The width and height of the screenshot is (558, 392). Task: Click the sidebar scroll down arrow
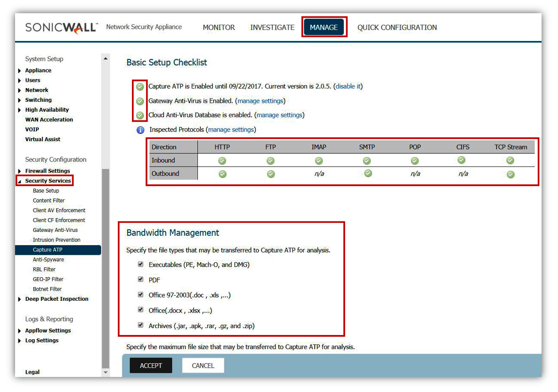[106, 372]
